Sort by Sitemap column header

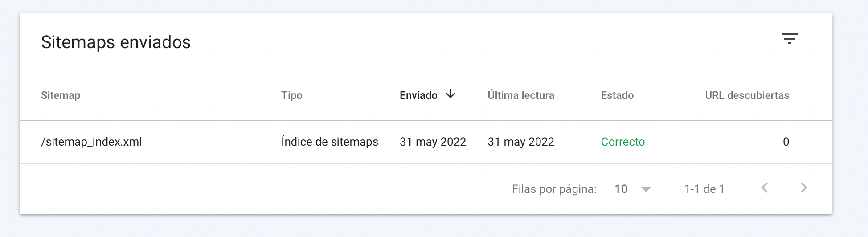[61, 95]
